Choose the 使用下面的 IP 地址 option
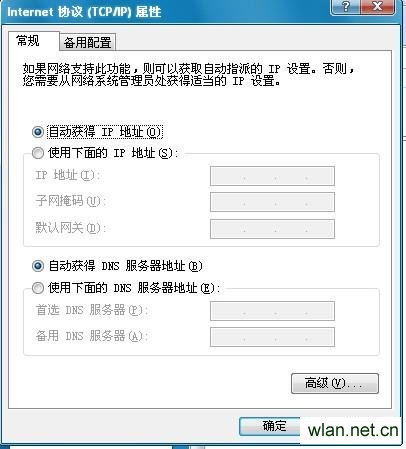This screenshot has width=406, height=449. click(38, 153)
